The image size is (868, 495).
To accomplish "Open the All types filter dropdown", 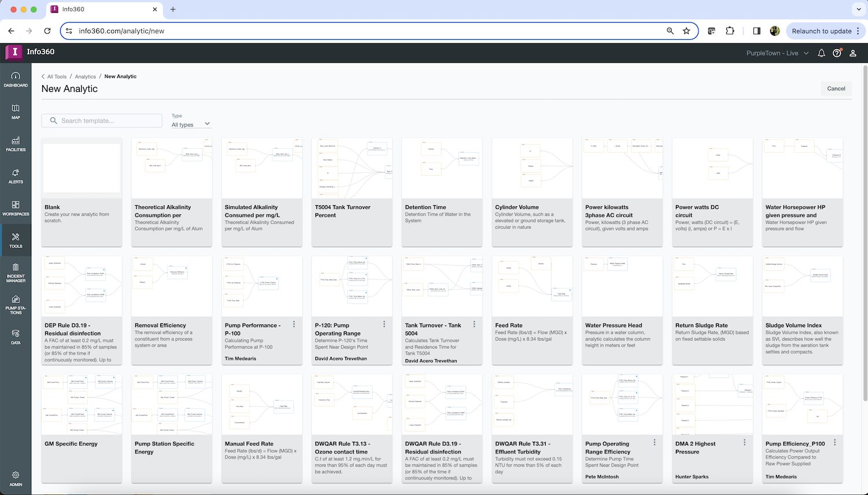I will coord(191,124).
